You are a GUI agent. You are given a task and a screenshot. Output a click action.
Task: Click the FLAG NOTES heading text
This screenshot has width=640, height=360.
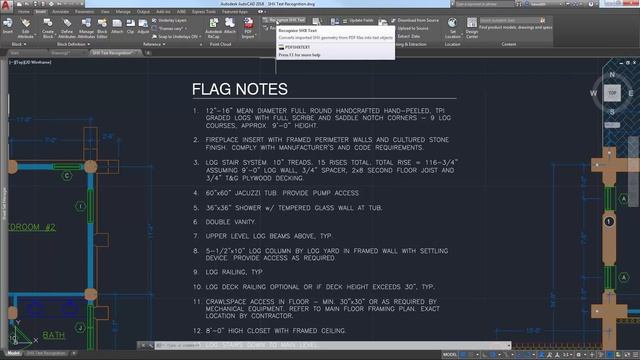[240, 89]
